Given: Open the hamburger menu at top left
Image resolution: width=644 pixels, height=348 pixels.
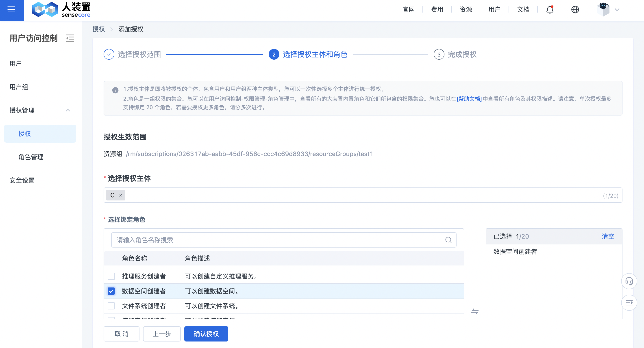Looking at the screenshot, I should 11,9.
